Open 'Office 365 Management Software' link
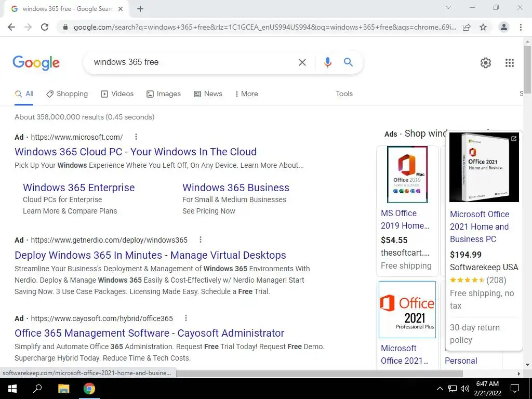Image resolution: width=532 pixels, height=399 pixels. click(149, 333)
